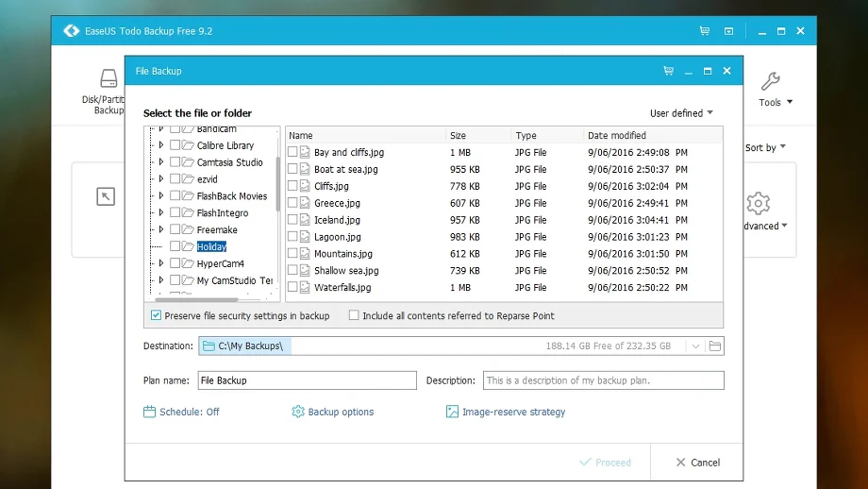868x489 pixels.
Task: Expand the FlashIntegro tree node
Action: pos(161,212)
